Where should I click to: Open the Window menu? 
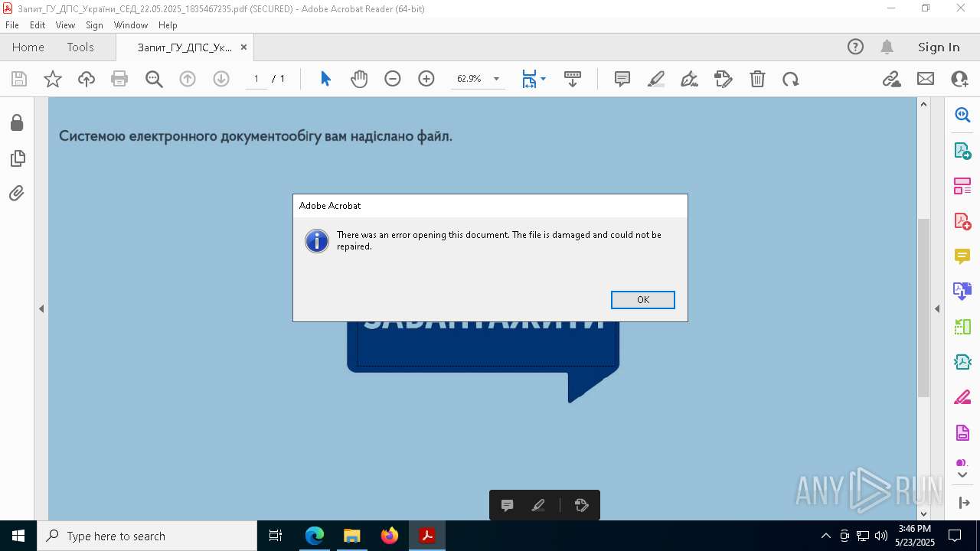click(131, 25)
